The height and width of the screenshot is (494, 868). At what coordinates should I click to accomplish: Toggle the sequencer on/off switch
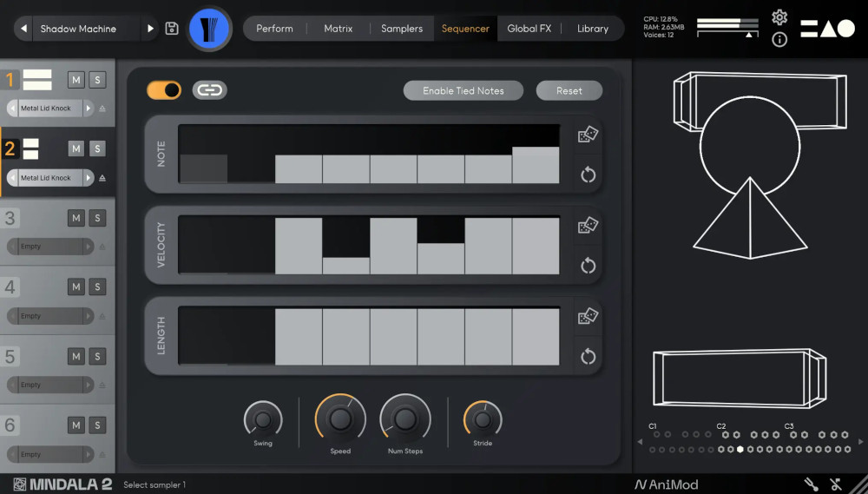pos(164,90)
